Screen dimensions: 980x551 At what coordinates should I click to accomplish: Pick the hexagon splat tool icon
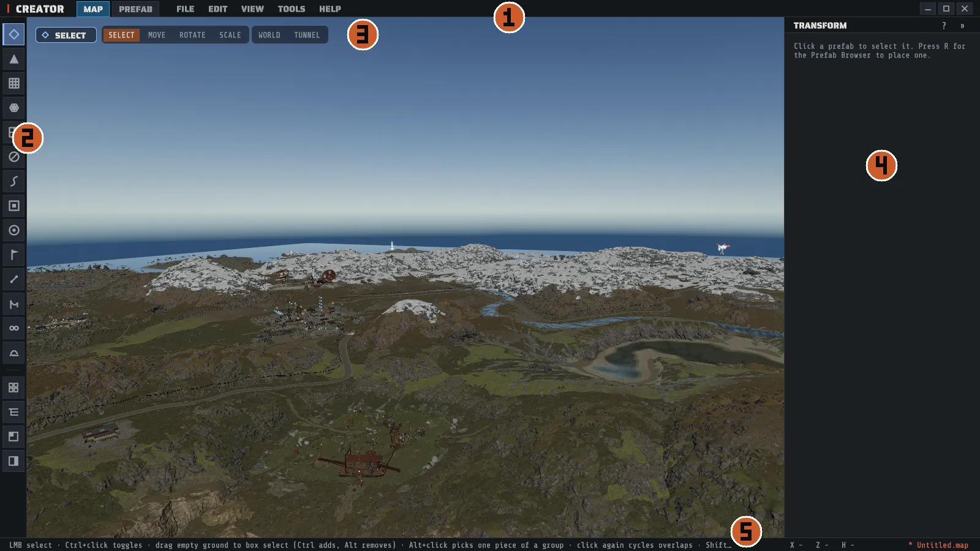[x=13, y=108]
